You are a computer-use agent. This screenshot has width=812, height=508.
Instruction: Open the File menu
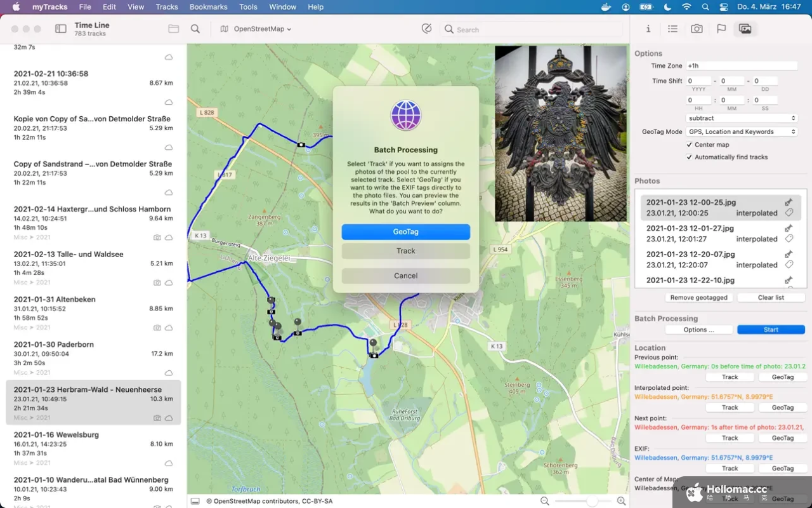tap(85, 7)
